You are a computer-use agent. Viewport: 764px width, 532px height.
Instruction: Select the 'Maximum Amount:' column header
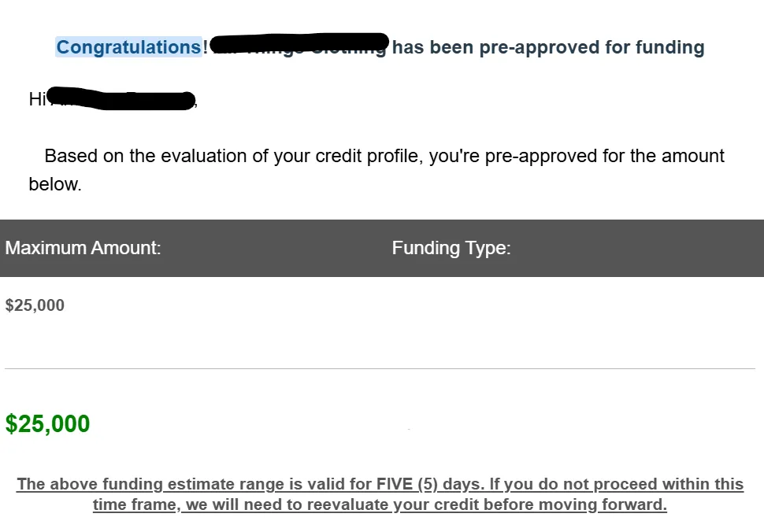pos(83,248)
